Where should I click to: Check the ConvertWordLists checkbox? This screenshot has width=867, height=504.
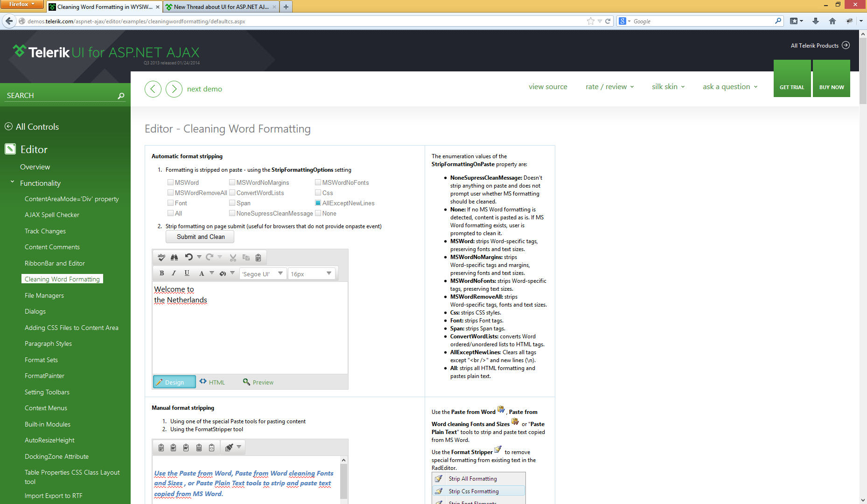(232, 193)
